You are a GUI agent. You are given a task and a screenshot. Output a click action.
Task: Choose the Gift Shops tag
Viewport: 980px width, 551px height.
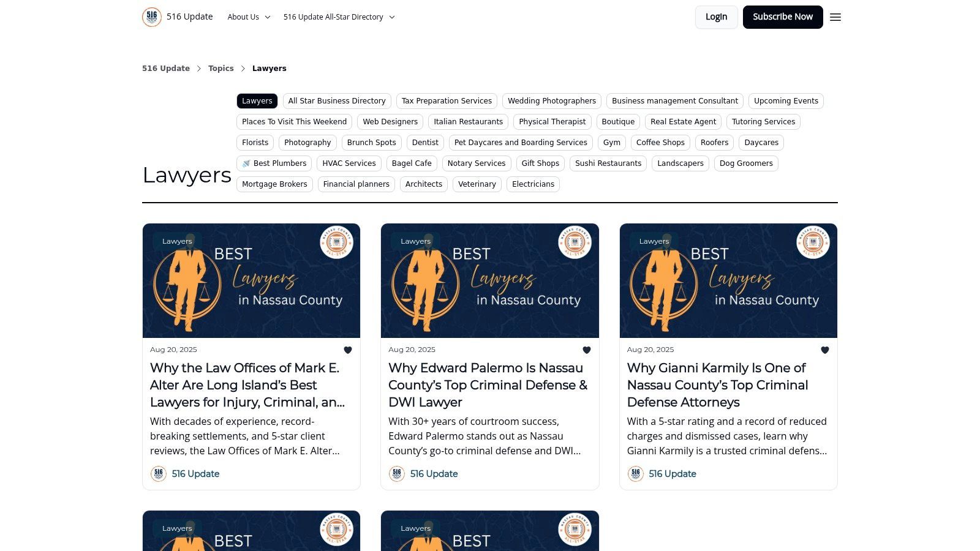click(x=540, y=163)
